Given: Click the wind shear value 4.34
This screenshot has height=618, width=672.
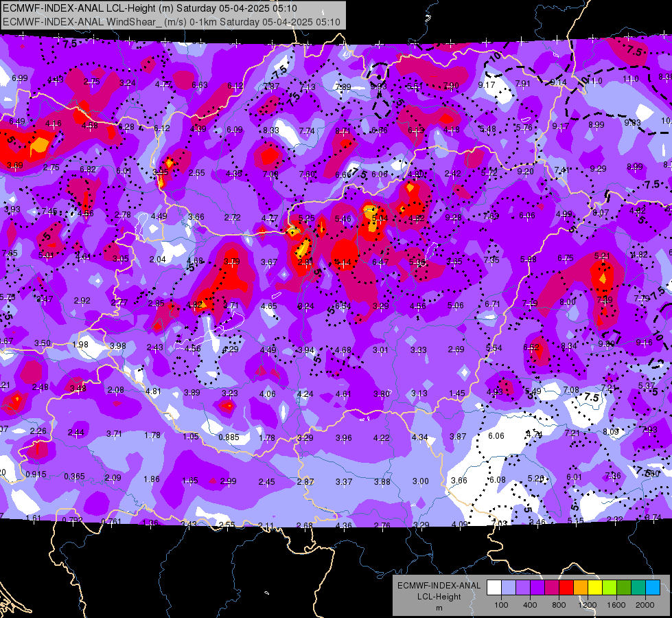Looking at the screenshot, I should point(419,437).
